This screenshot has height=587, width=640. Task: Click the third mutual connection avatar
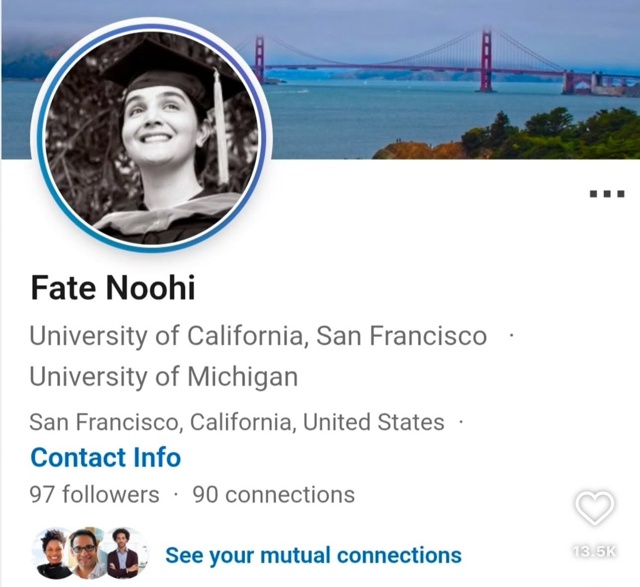coord(124,552)
